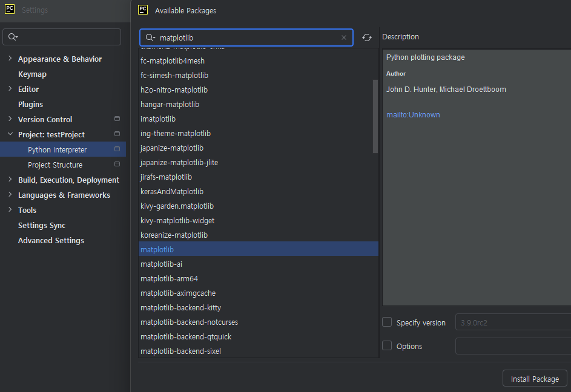
Task: Click Install Package button
Action: coord(535,379)
